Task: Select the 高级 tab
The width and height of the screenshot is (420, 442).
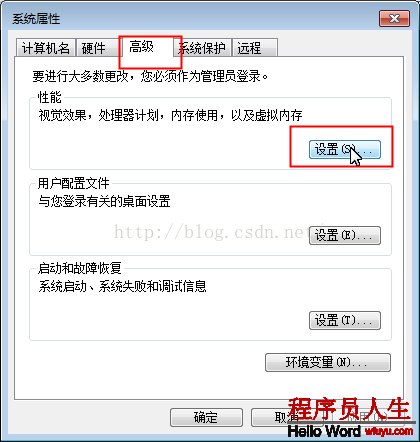Action: [147, 47]
